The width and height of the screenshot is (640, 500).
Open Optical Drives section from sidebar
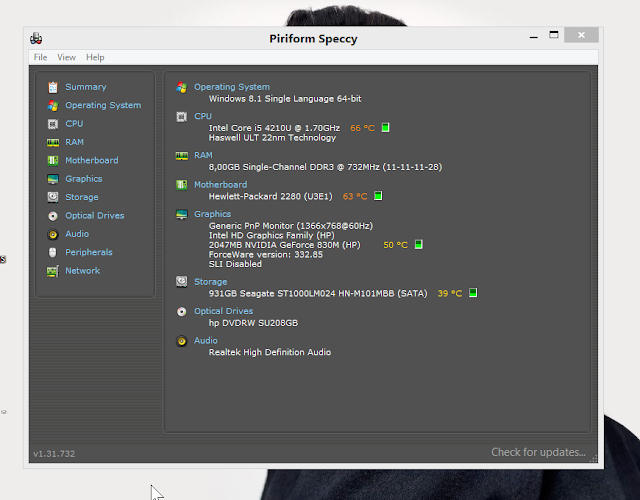(95, 216)
